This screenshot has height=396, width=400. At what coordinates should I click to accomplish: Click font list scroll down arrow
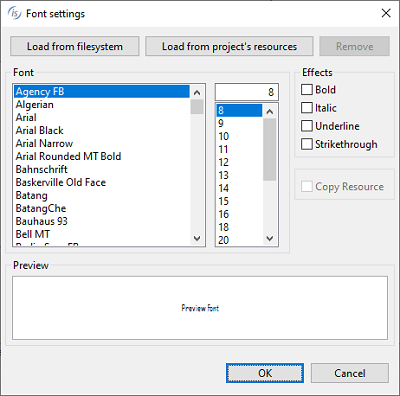pos(197,238)
